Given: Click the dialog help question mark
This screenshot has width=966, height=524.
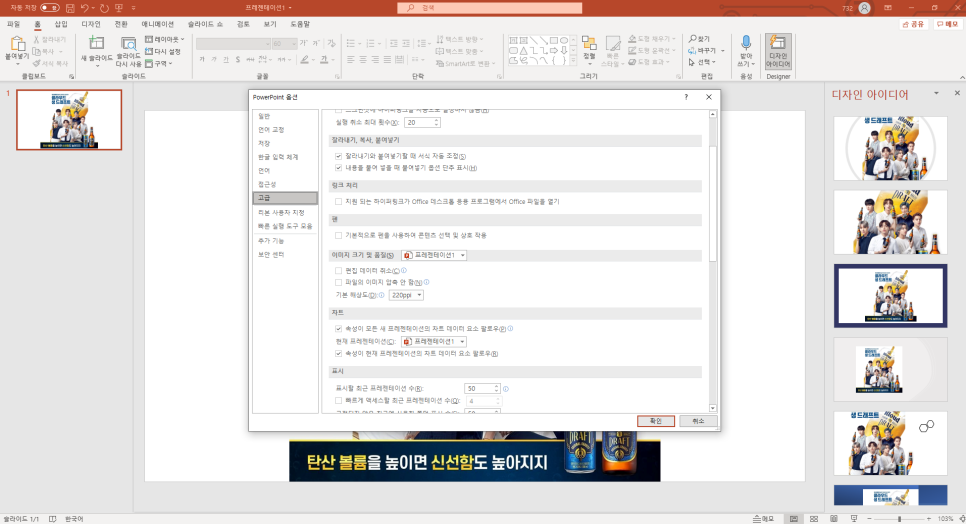Looking at the screenshot, I should [x=686, y=97].
